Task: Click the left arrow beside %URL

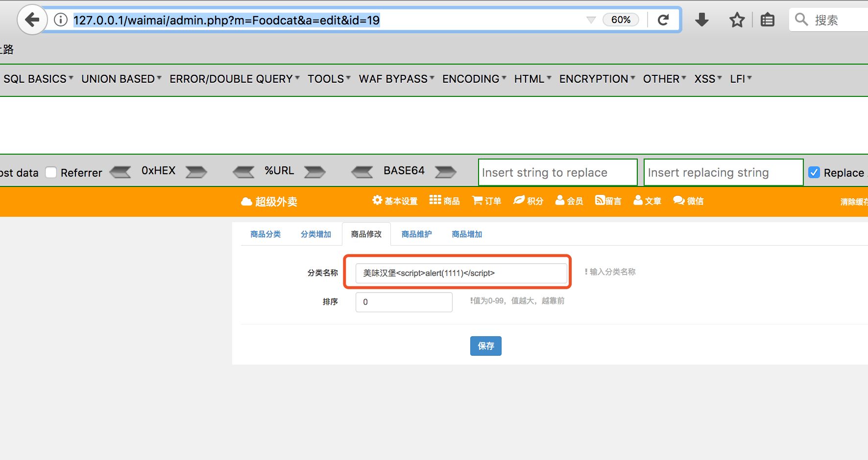Action: (243, 172)
